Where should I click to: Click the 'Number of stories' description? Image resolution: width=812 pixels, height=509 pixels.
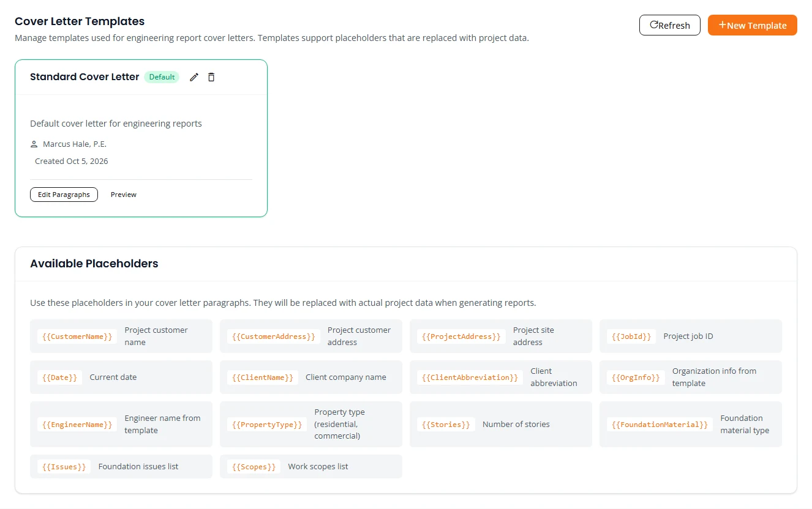pos(516,425)
